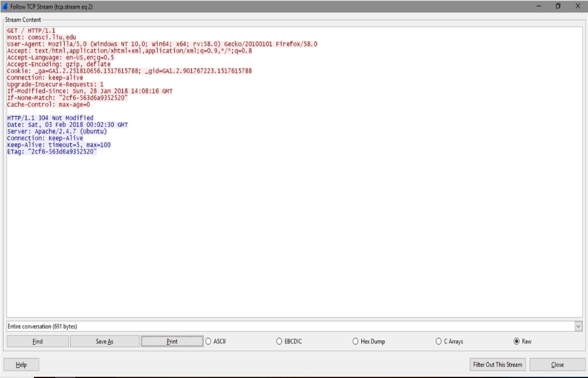Display the stream as Hex Dump

(356, 341)
